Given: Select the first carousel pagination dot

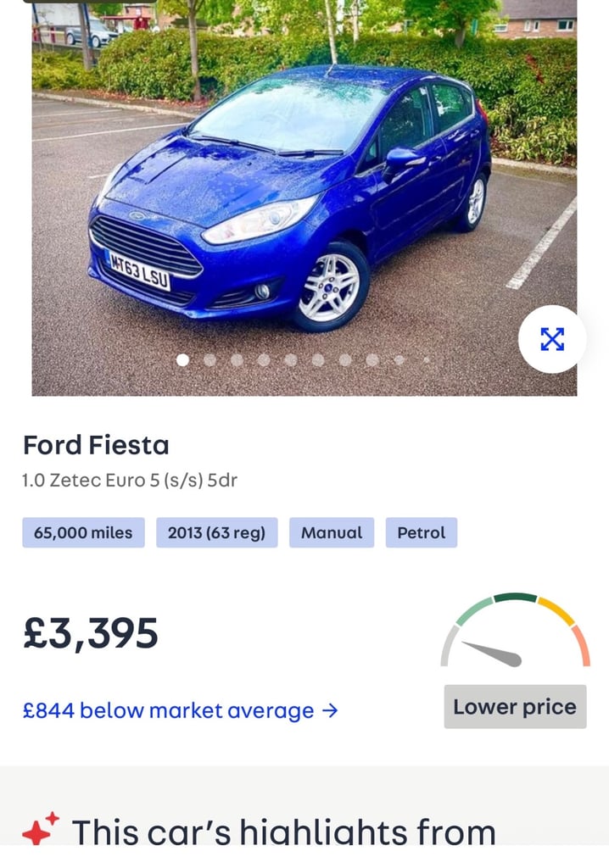Looking at the screenshot, I should tap(182, 360).
